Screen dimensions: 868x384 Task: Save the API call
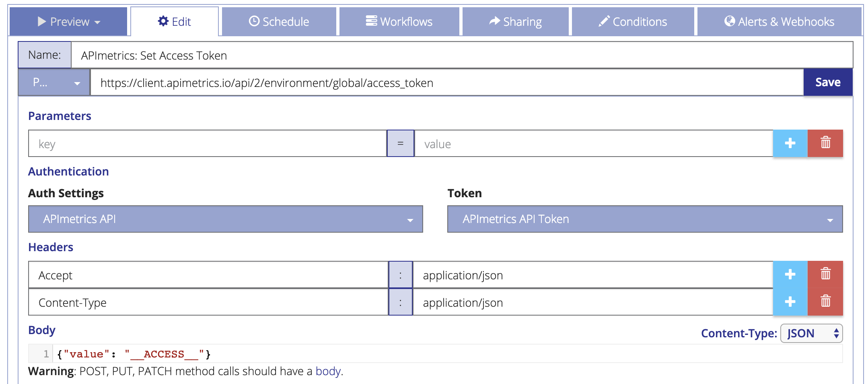[x=828, y=82]
